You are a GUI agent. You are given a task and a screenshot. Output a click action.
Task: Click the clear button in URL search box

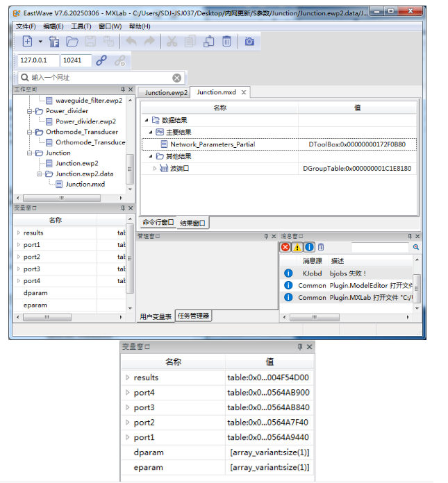click(x=177, y=78)
